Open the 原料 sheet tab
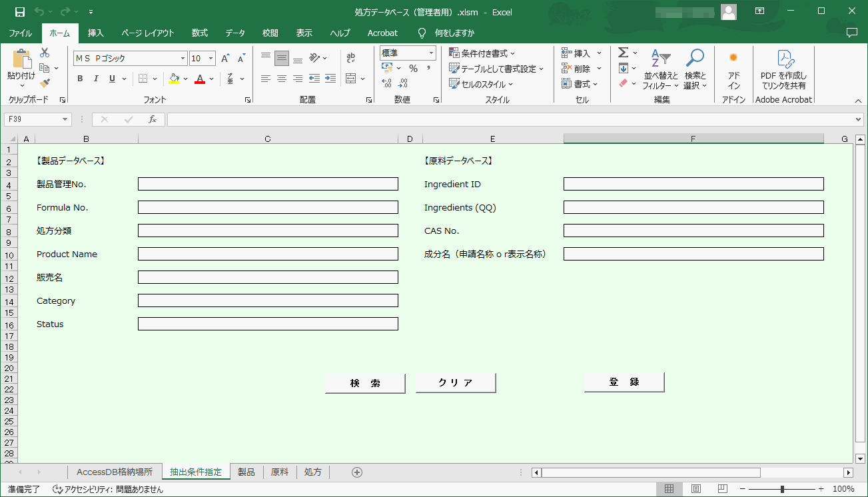Screen dimensions: 868x497 pos(280,472)
